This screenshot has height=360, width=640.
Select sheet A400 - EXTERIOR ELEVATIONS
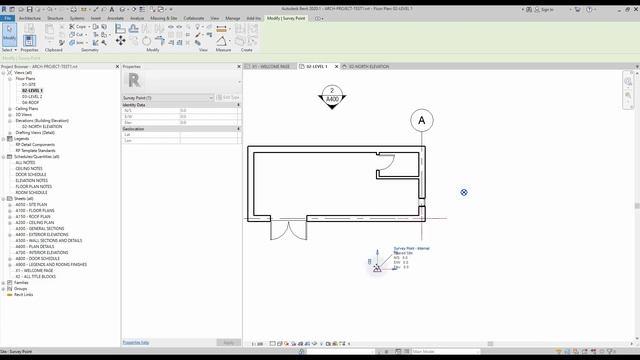tap(42, 235)
